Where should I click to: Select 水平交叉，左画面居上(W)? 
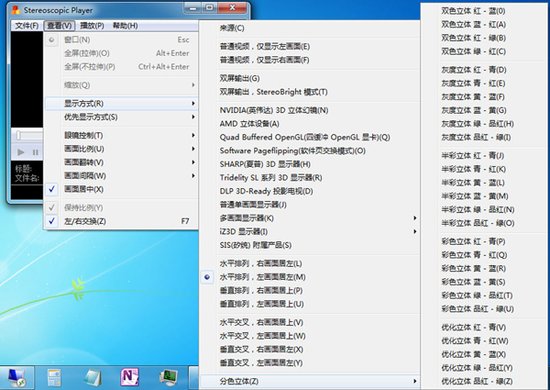[x=310, y=336]
